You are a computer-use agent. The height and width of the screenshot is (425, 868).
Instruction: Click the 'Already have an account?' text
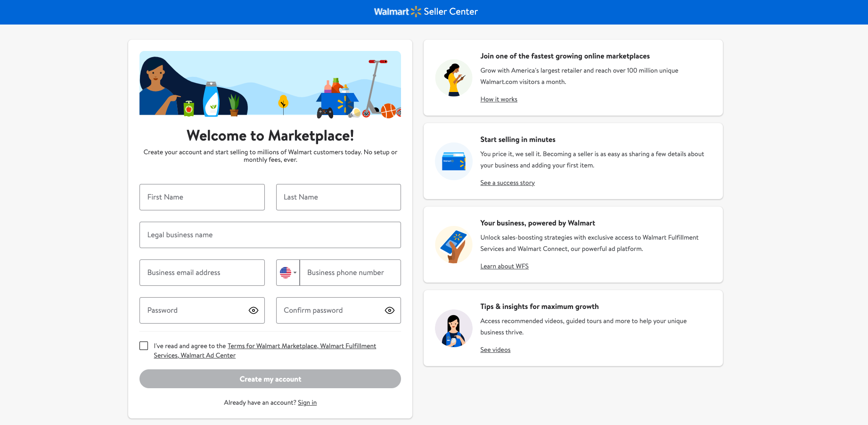[260, 402]
